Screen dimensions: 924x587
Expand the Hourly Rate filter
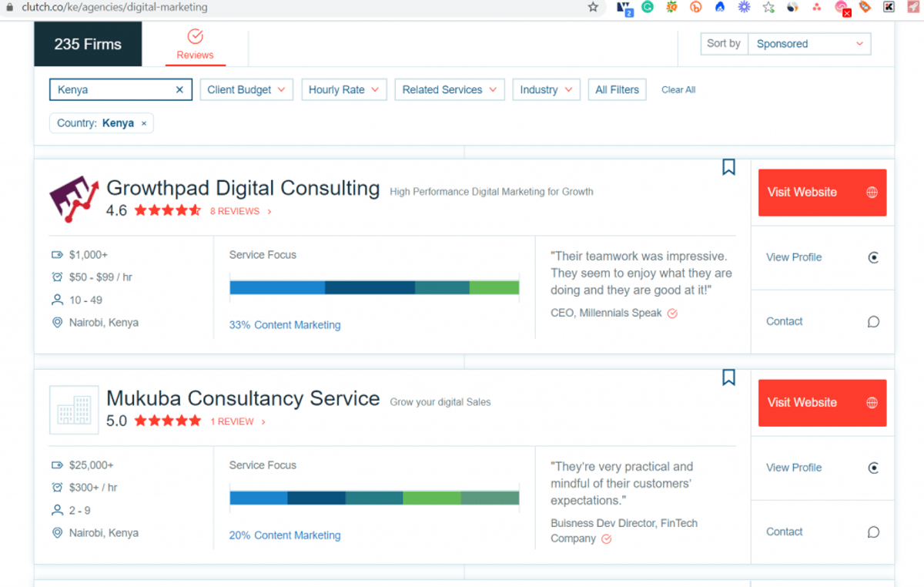coord(343,89)
